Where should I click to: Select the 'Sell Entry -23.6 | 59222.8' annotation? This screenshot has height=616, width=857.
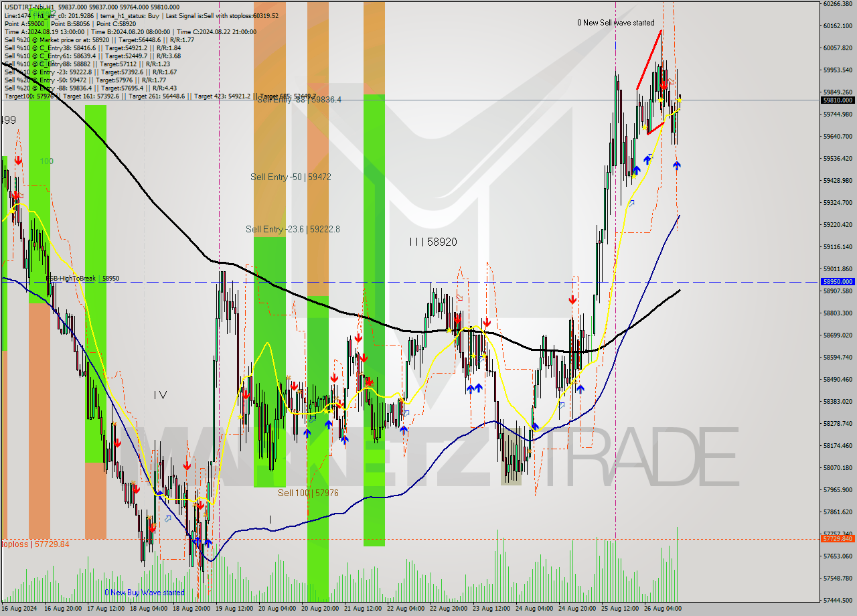293,229
